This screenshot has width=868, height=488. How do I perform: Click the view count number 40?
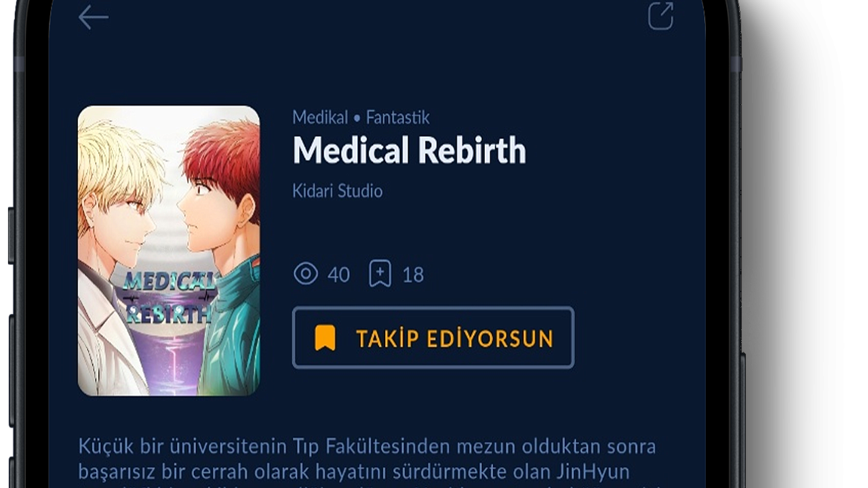[338, 275]
